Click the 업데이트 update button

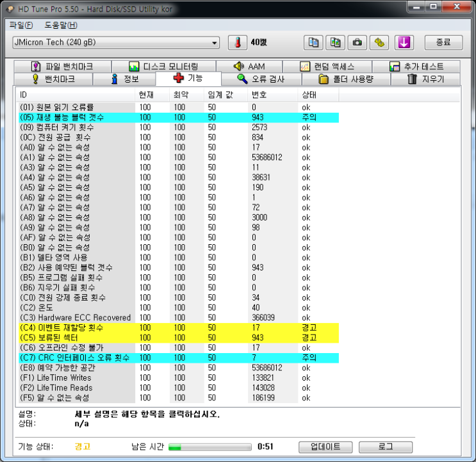click(325, 447)
